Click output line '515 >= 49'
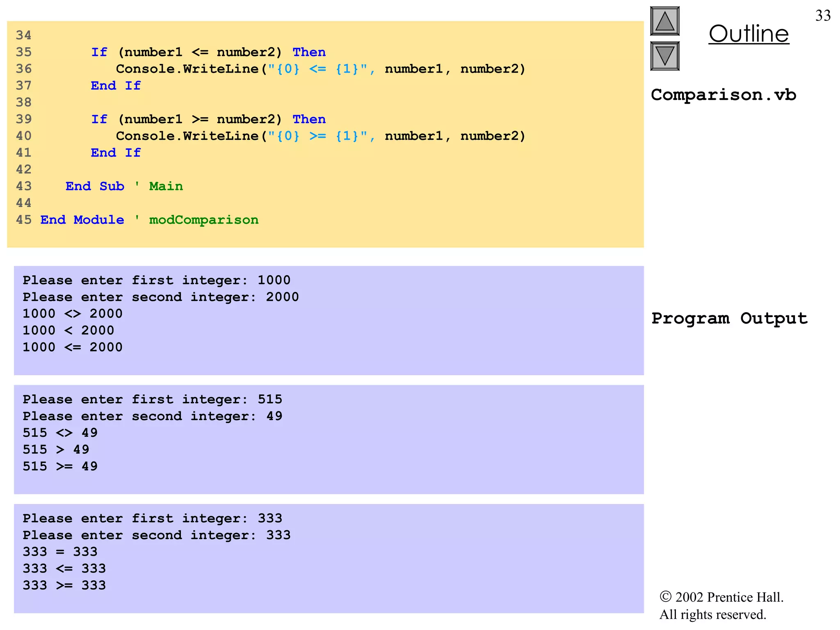 pyautogui.click(x=60, y=466)
